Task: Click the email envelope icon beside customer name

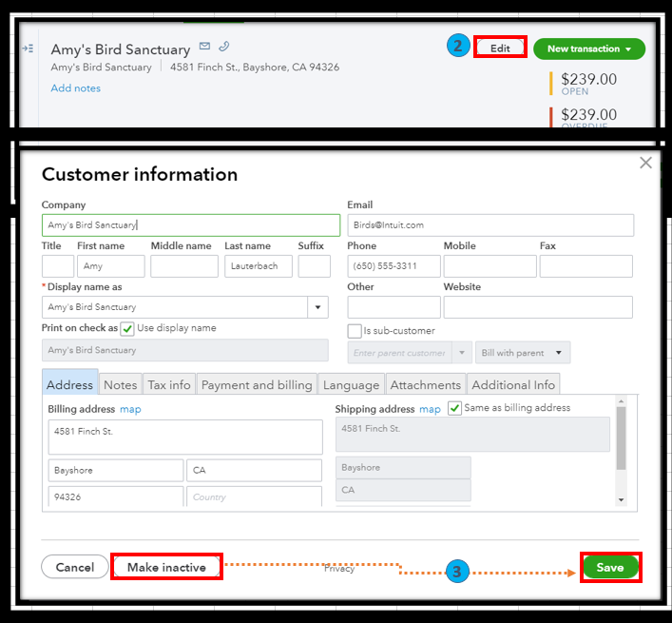Action: [x=205, y=46]
